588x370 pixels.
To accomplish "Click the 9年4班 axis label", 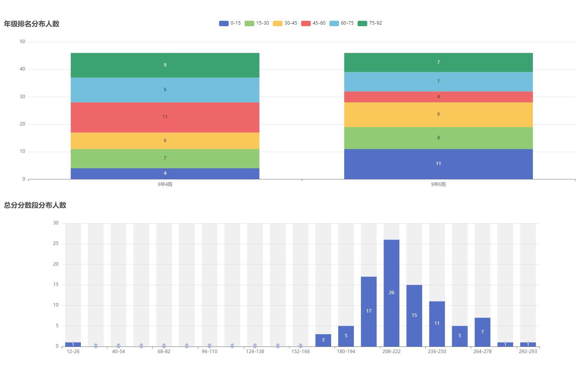I will (165, 184).
